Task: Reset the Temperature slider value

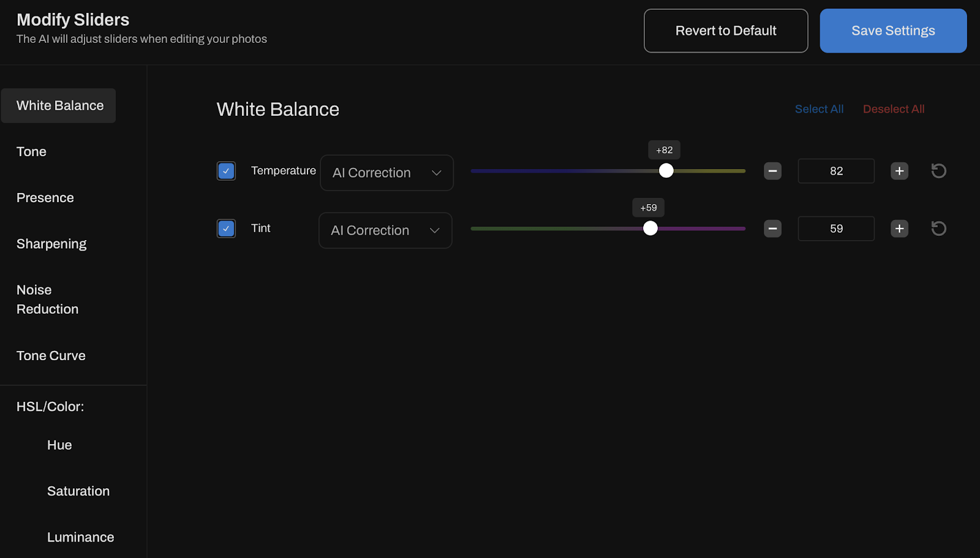Action: click(x=938, y=171)
